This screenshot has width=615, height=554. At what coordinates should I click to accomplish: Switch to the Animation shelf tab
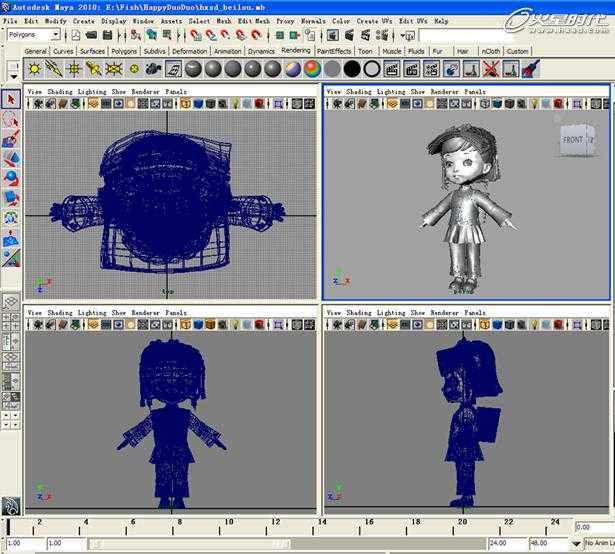tap(227, 51)
